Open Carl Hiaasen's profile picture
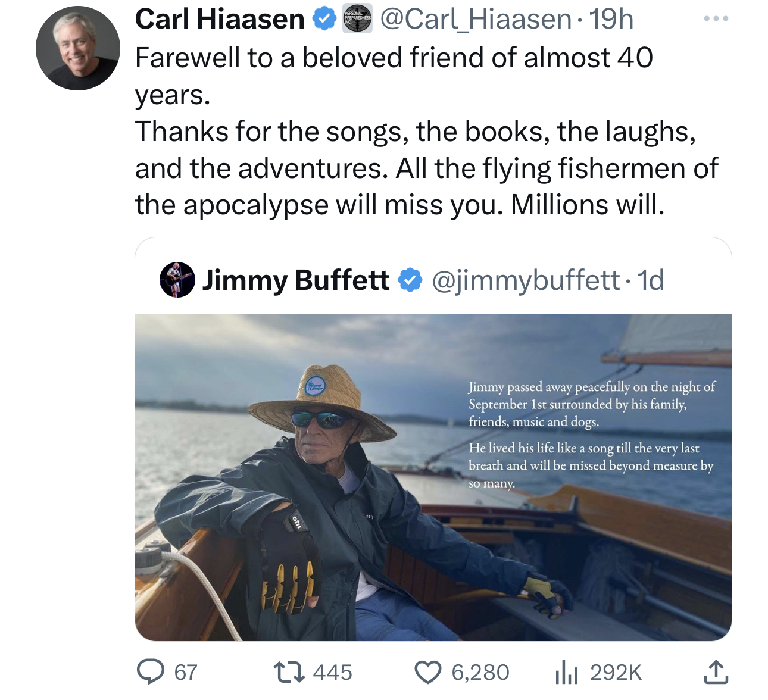768x700 pixels. click(78, 49)
